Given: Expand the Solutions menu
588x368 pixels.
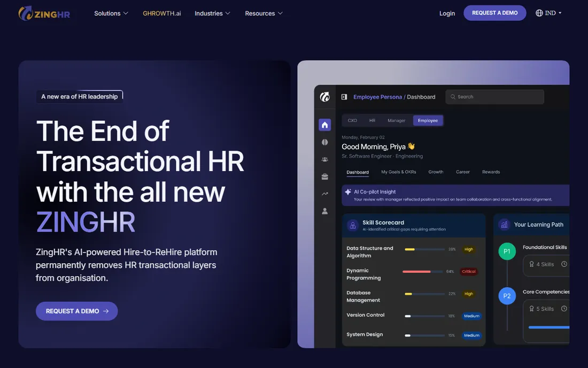Looking at the screenshot, I should 111,13.
